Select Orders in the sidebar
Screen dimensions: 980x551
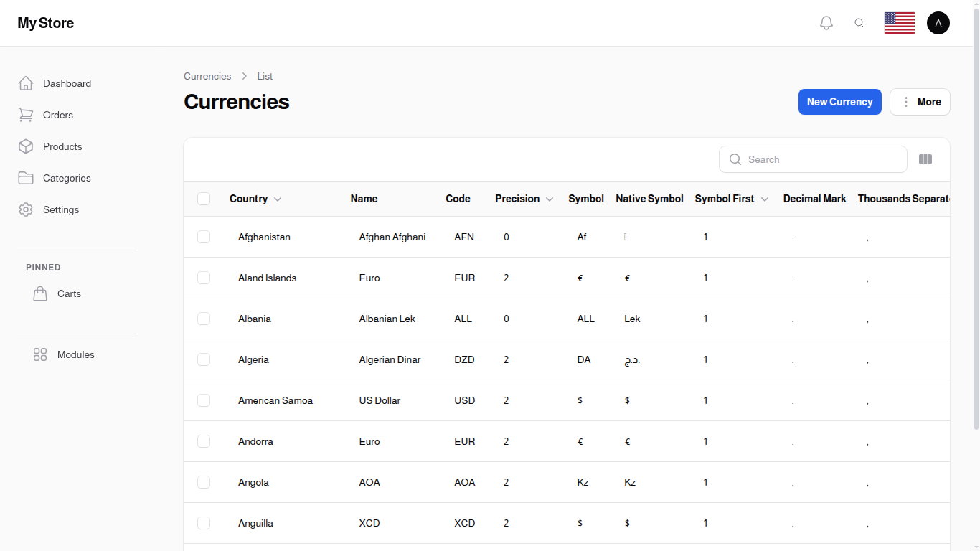point(57,115)
